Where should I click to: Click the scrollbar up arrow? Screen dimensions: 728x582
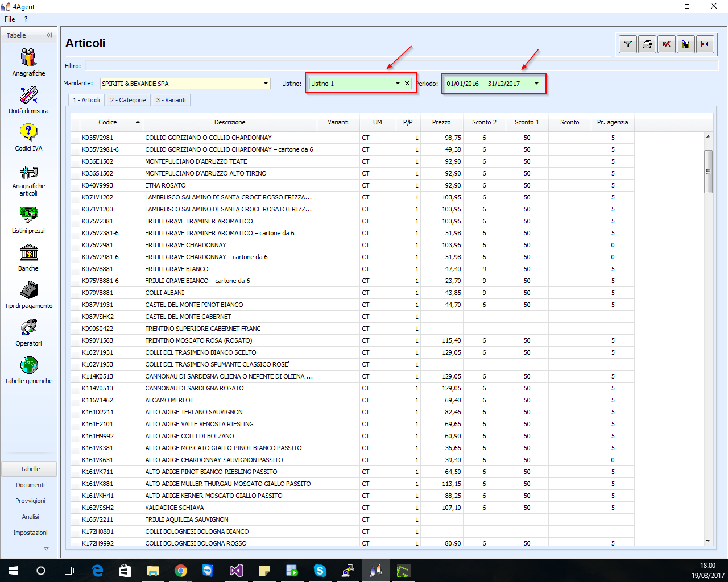click(708, 136)
